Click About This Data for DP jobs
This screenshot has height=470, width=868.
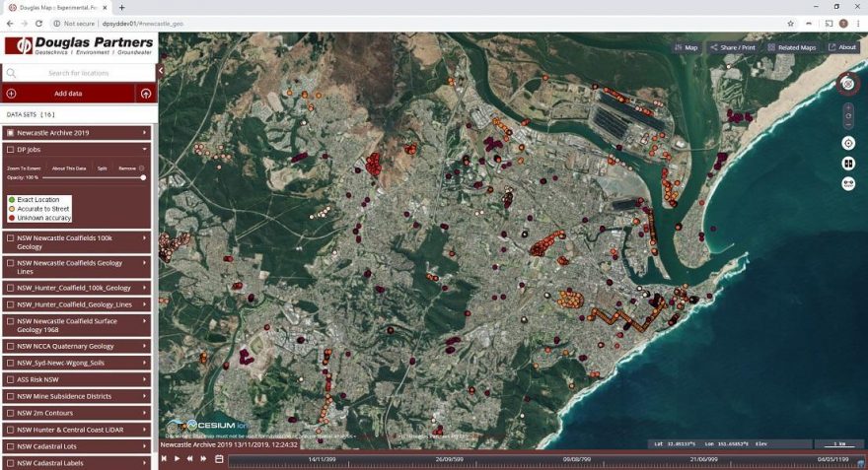[x=69, y=168]
